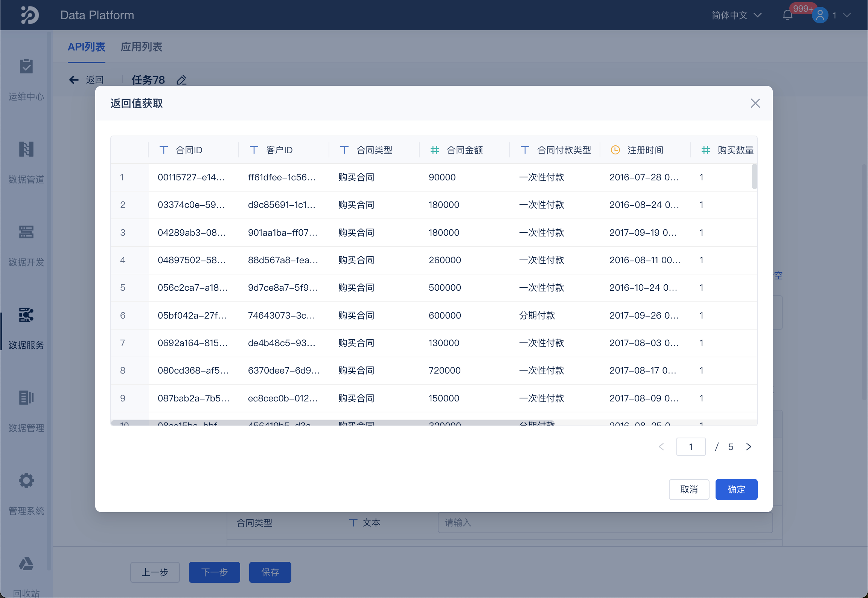Close the 返回值获取 dialog

point(755,103)
